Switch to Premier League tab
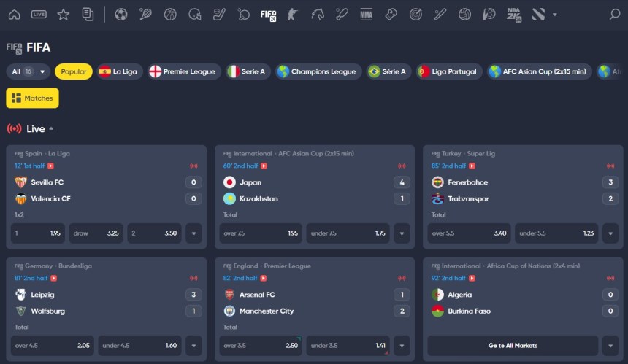Screen dimensions: 628x364 pos(184,71)
